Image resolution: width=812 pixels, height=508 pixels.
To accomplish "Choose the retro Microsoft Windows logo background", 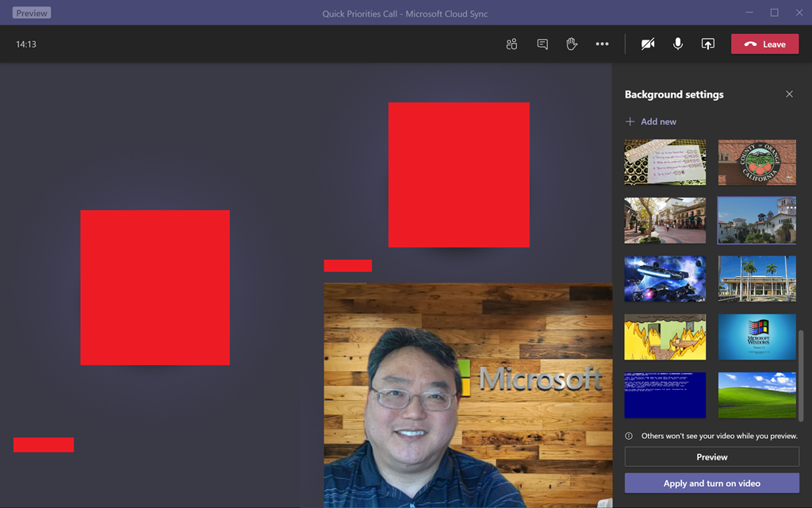I will point(756,337).
